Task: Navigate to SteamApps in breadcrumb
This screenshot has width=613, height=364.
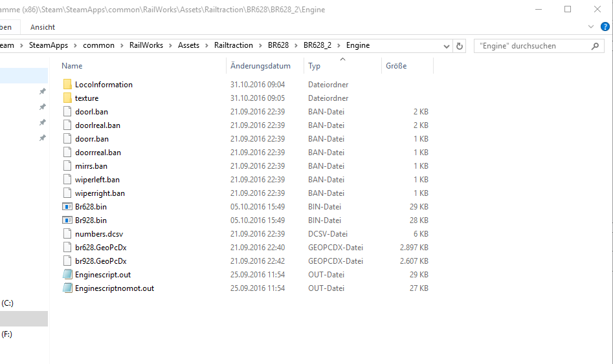Action: coord(49,45)
